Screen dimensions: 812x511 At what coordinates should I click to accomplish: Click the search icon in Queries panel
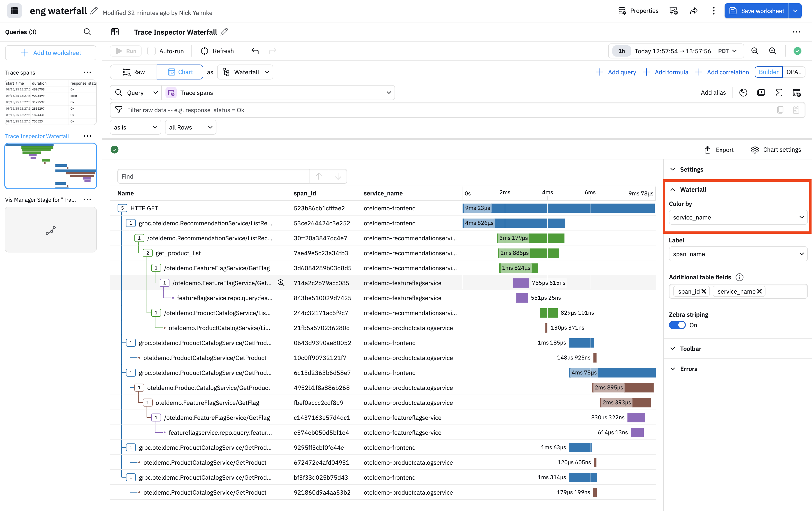[87, 32]
